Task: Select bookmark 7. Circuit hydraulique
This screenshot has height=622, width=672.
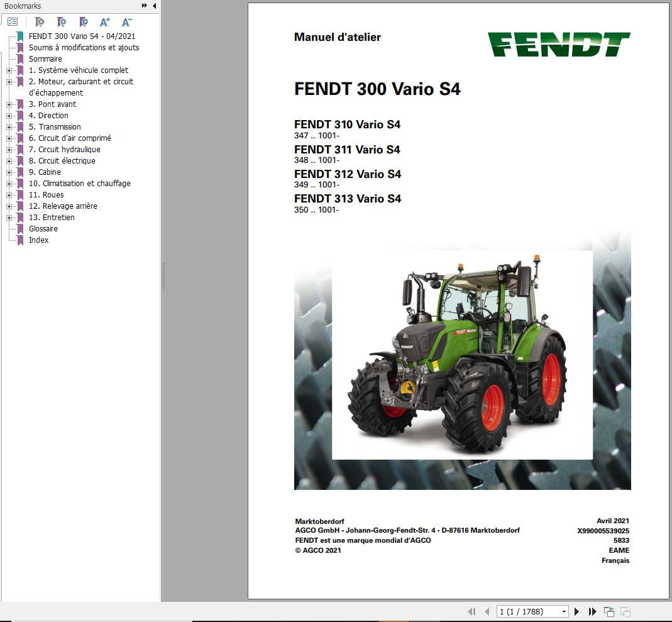Action: (65, 149)
